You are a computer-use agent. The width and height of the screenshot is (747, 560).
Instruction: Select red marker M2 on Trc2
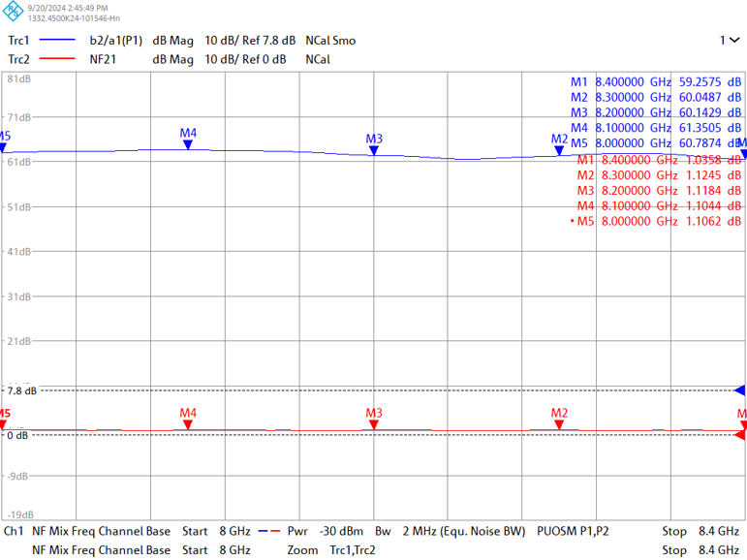coord(559,424)
